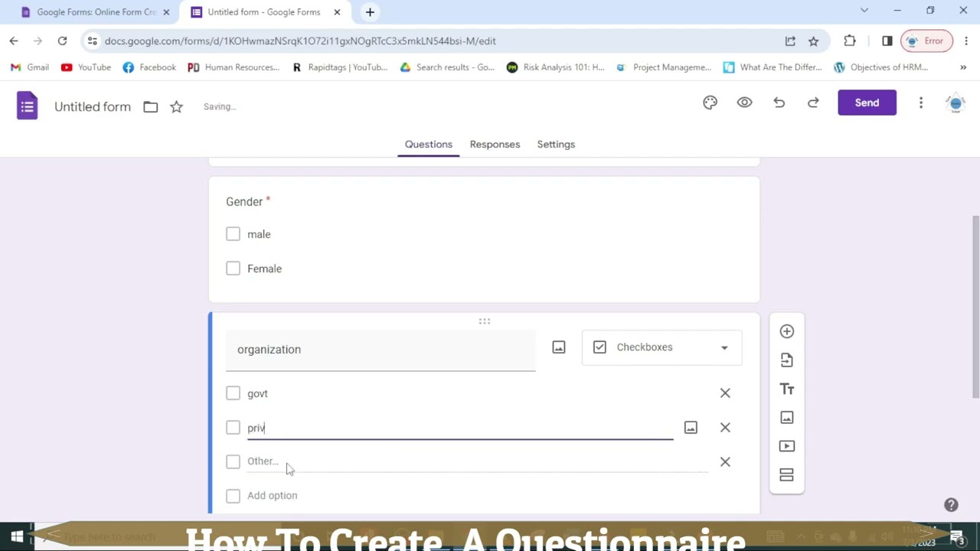Tick the male checkbox
Viewport: 980px width, 551px height.
(233, 234)
